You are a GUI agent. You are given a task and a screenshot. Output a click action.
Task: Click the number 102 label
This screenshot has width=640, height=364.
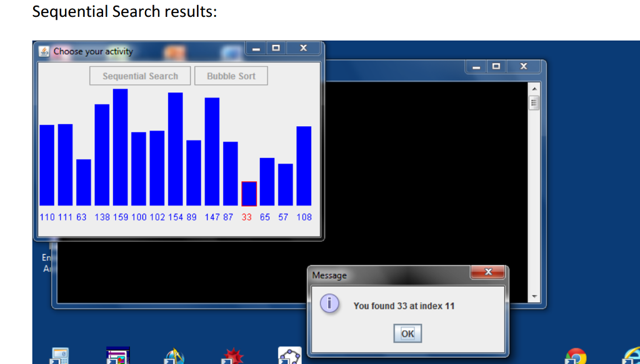click(x=157, y=217)
